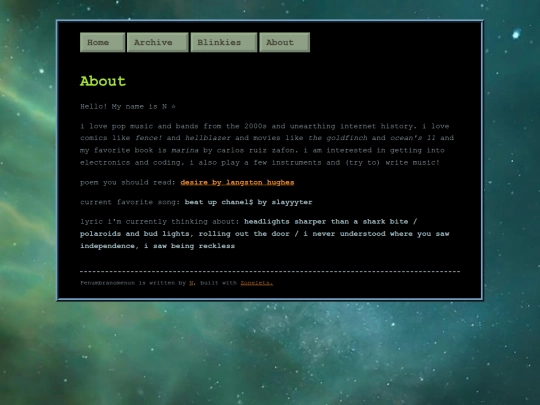Click the 'Hello! My name is N' line
Screen dimensions: 540x405
[x=128, y=106]
